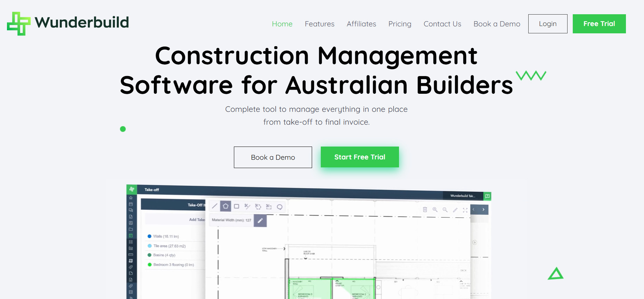Open the chat icon in app sidebar

[131, 210]
